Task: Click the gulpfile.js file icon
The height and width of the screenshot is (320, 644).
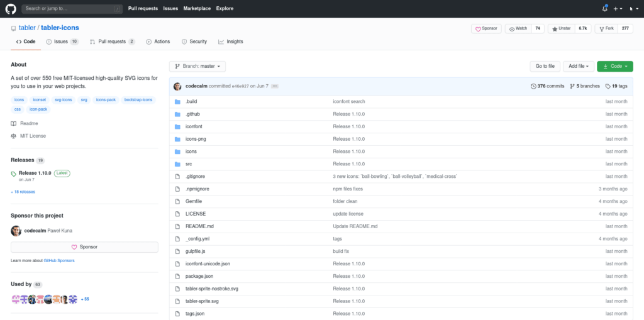Action: point(177,251)
